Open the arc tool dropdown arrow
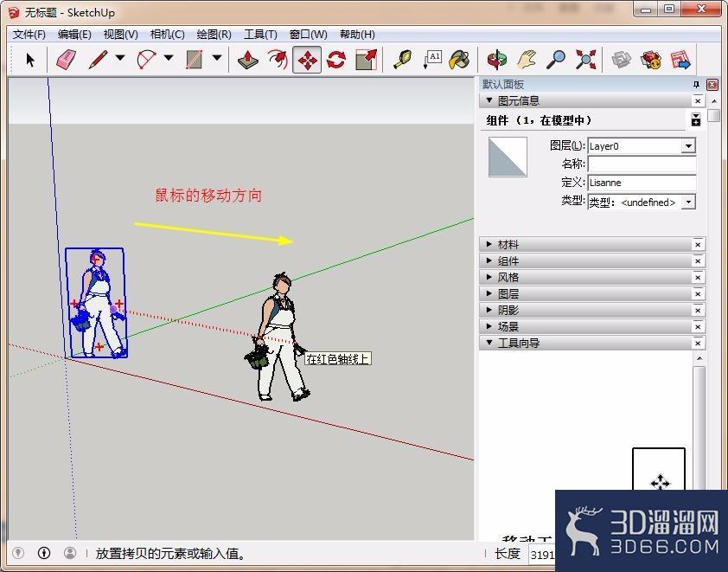Viewport: 728px width, 572px height. coord(169,58)
